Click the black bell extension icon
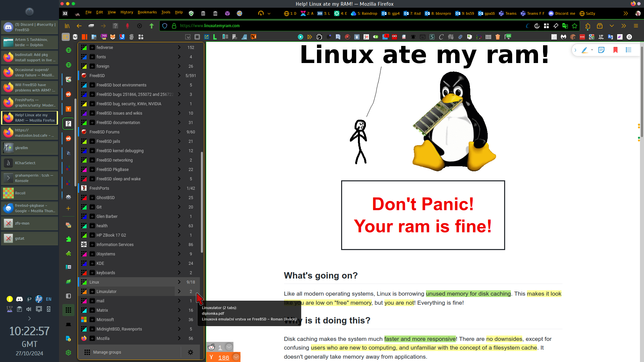The height and width of the screenshot is (362, 644). click(x=413, y=37)
